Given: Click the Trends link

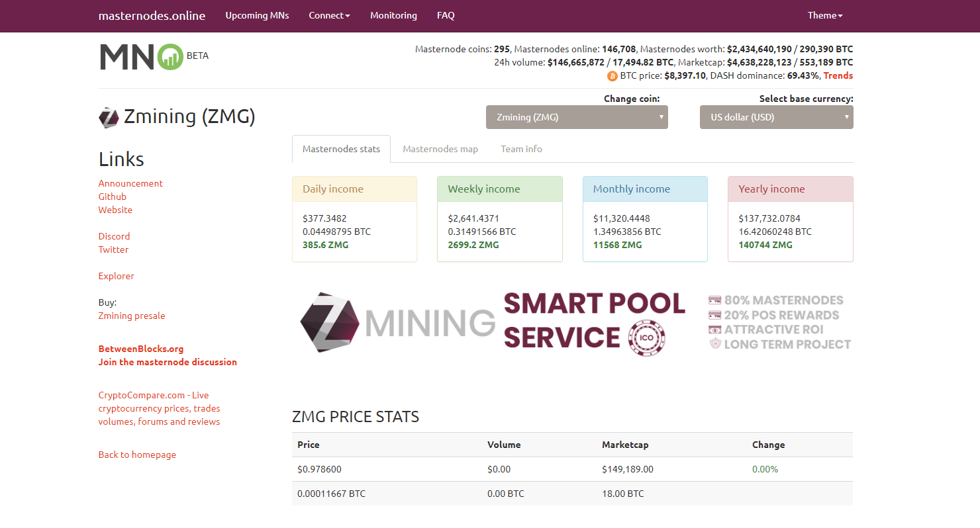Looking at the screenshot, I should pos(838,75).
